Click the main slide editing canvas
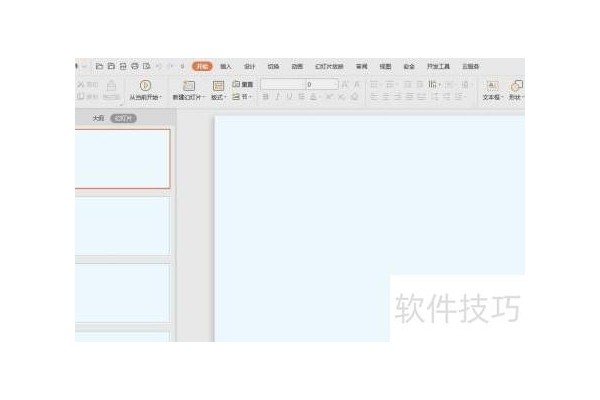This screenshot has height=400, width=600. point(369,229)
